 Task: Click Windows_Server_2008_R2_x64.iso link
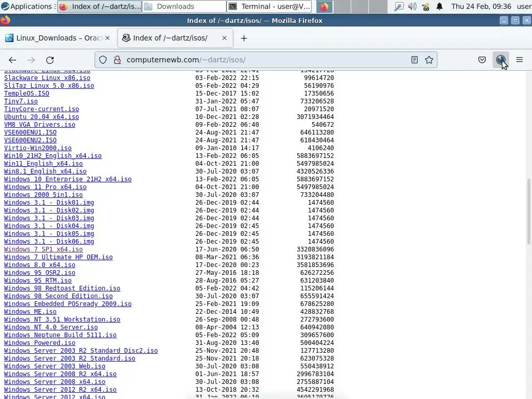pos(60,374)
